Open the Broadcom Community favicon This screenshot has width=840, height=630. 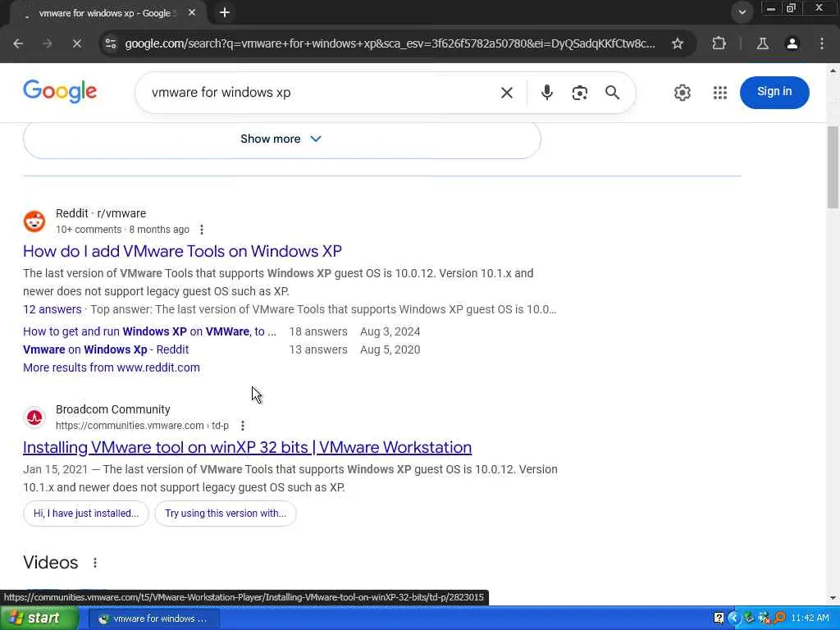coord(34,418)
